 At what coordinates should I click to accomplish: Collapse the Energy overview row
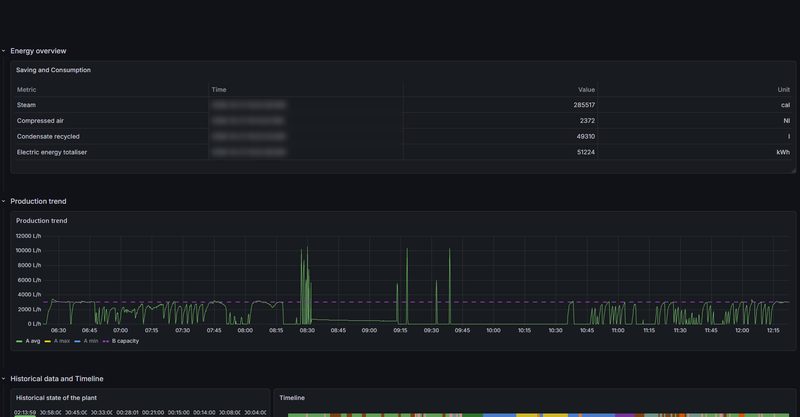(x=38, y=51)
